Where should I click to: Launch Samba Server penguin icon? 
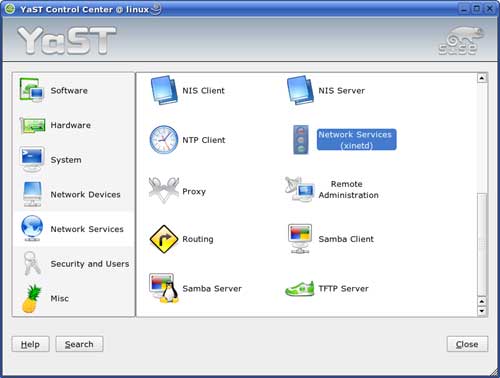click(x=164, y=288)
